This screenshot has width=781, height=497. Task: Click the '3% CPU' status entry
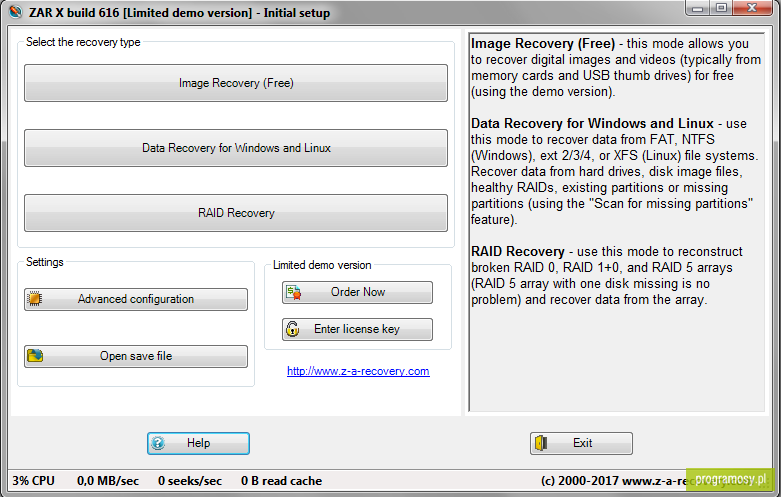[33, 481]
